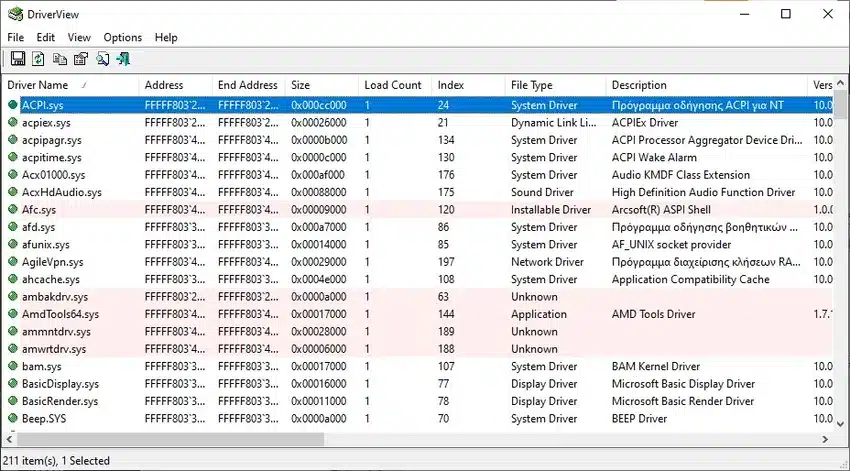
Task: Click the '211 item(s), 1 Selected' status text
Action: pyautogui.click(x=56, y=461)
